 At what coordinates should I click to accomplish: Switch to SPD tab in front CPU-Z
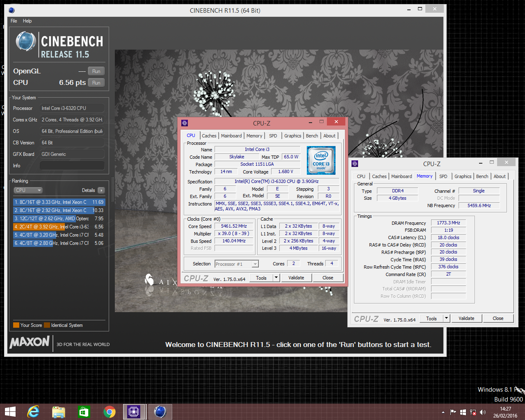[x=273, y=136]
